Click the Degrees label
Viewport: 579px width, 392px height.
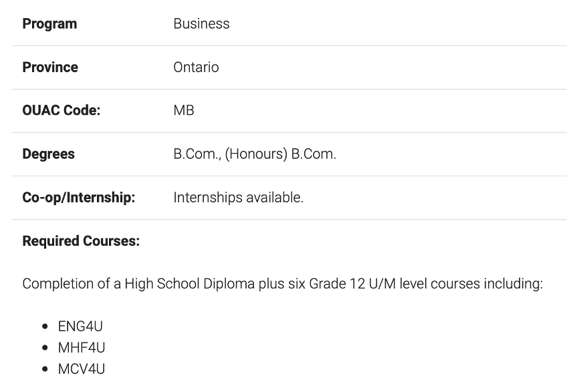48,154
